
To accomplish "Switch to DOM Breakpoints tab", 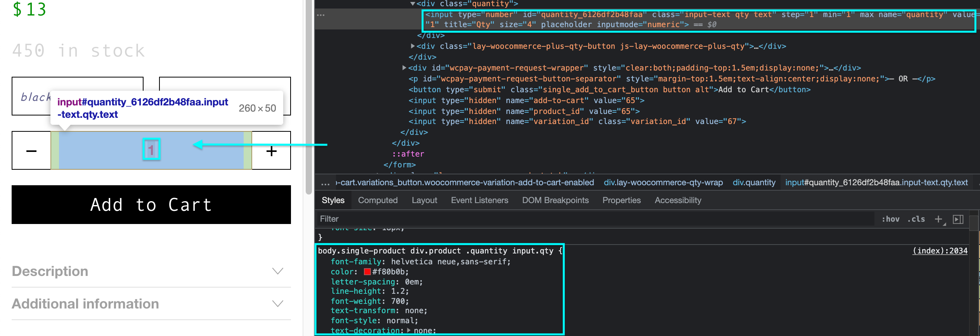I will coord(555,200).
